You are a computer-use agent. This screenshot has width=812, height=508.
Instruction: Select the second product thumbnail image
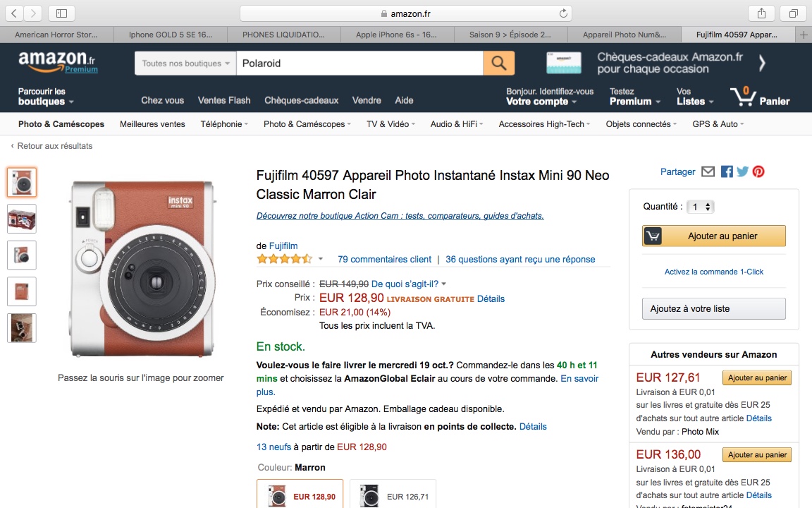(x=22, y=219)
